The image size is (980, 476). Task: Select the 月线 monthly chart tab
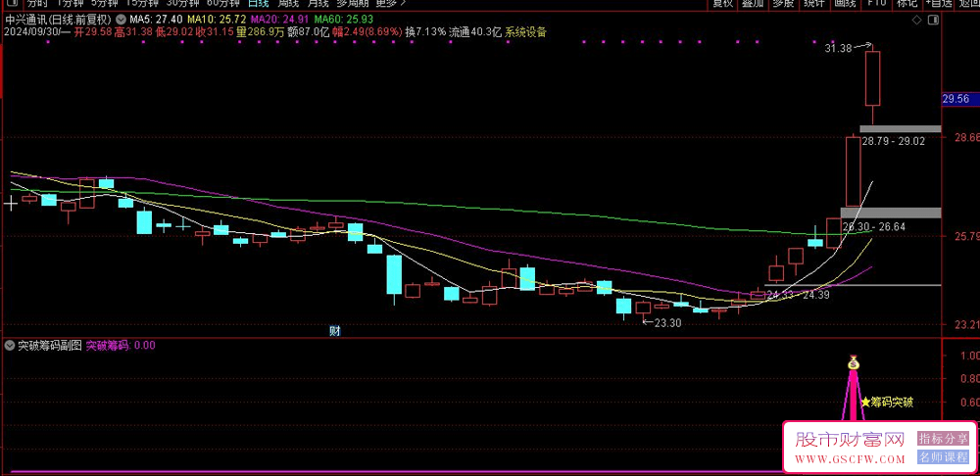[319, 3]
